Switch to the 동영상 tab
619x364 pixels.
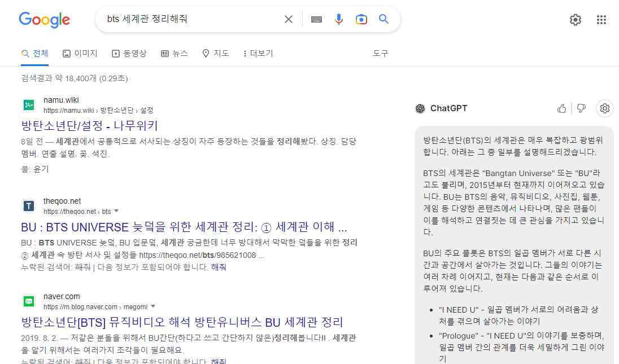(129, 53)
